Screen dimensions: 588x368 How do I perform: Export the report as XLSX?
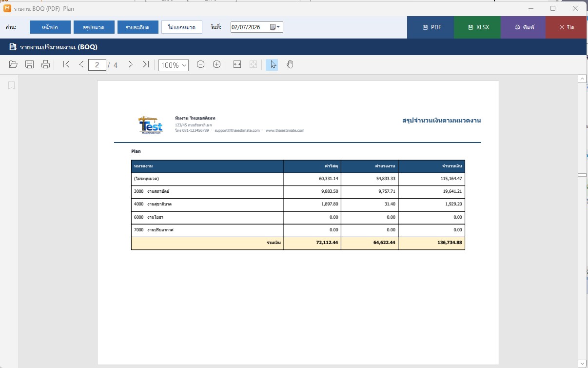(477, 27)
